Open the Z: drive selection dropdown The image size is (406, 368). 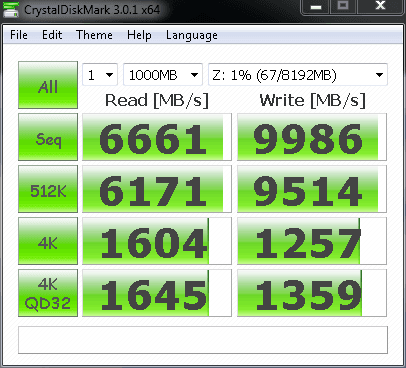298,75
